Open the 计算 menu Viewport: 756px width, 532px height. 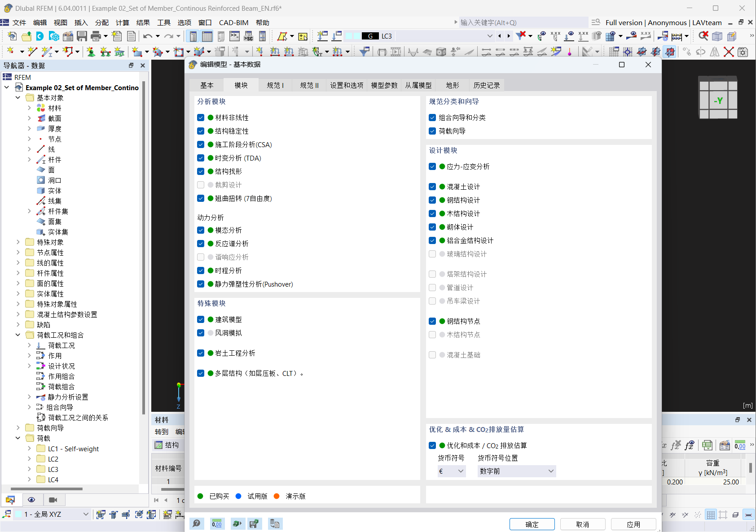pyautogui.click(x=122, y=23)
